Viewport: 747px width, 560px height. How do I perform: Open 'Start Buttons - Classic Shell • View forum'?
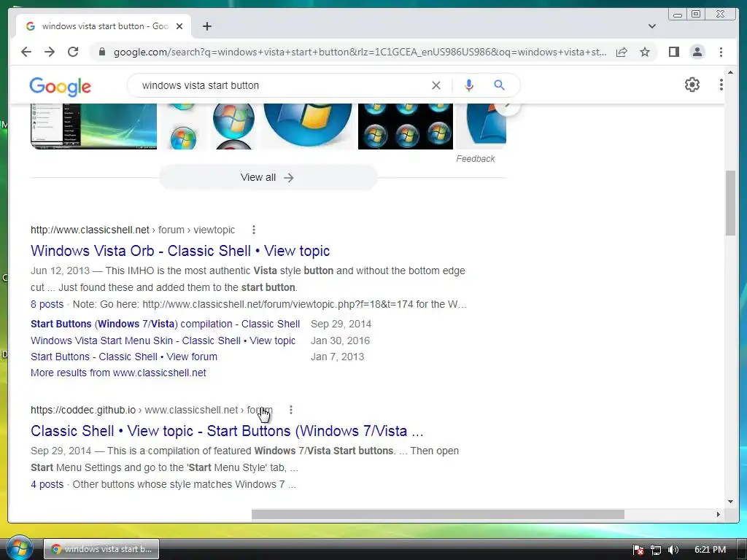pyautogui.click(x=124, y=357)
